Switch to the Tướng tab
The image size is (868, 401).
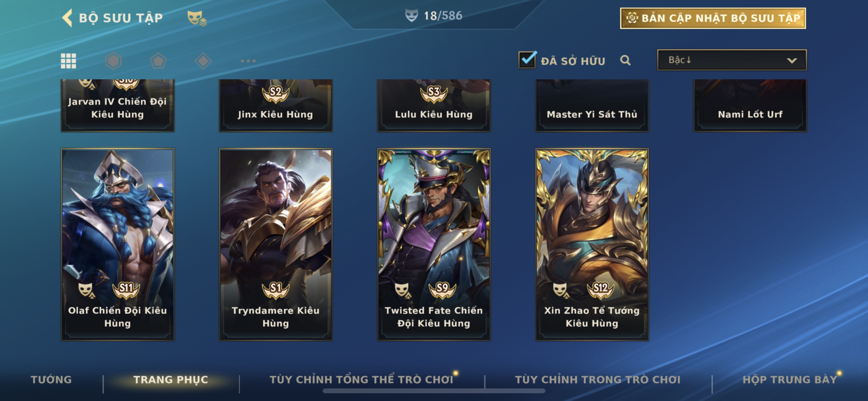pyautogui.click(x=51, y=379)
